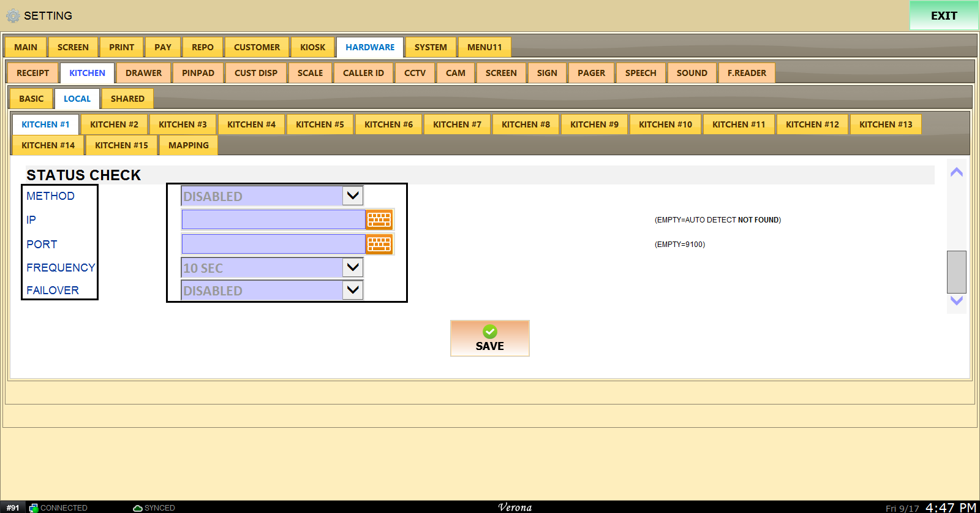Click the up arrow scroll icon

[957, 172]
